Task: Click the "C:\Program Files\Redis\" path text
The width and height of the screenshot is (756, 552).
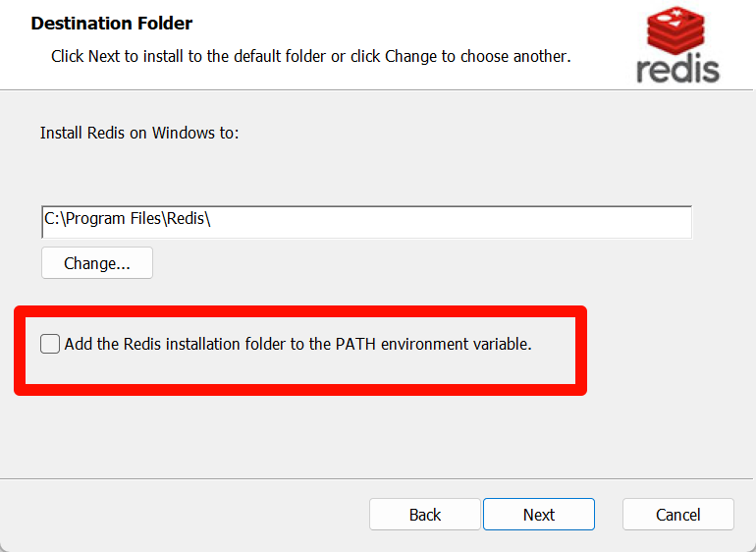Action: [x=128, y=220]
